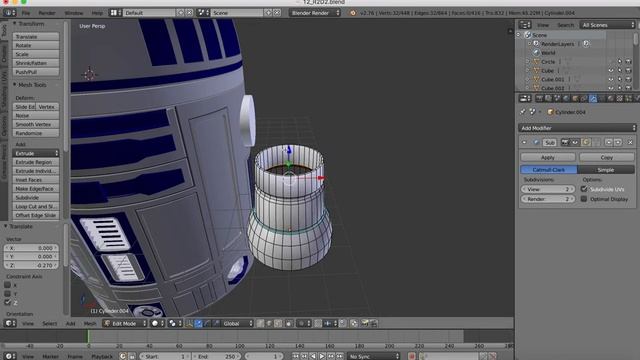Toggle X constraint axis checkbox
This screenshot has height=360, width=640.
point(7,285)
